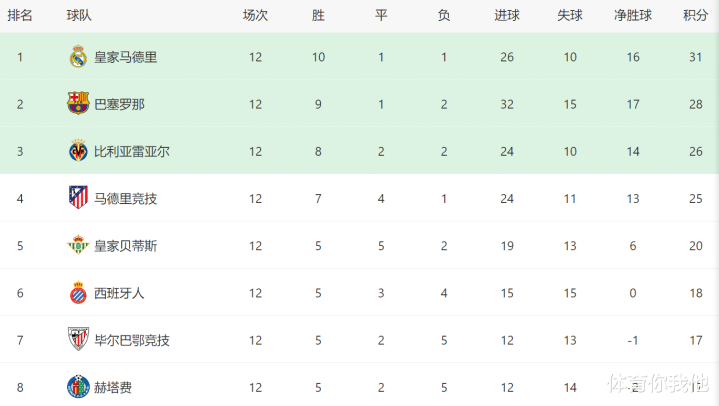Select the 皇家贝蒂斯 team name
Image resolution: width=719 pixels, height=406 pixels.
125,245
